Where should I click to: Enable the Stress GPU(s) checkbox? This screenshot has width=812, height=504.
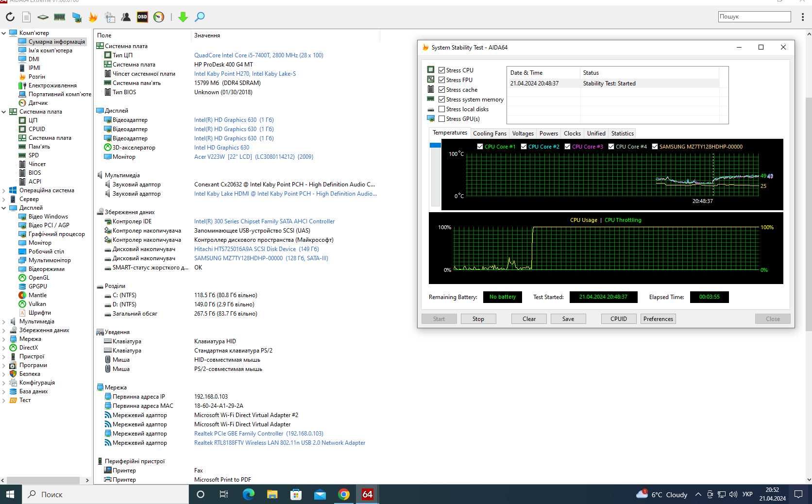click(441, 118)
